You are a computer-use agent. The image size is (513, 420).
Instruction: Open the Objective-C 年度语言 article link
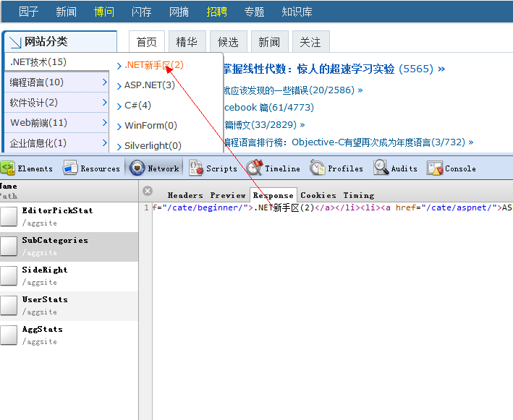pos(349,142)
